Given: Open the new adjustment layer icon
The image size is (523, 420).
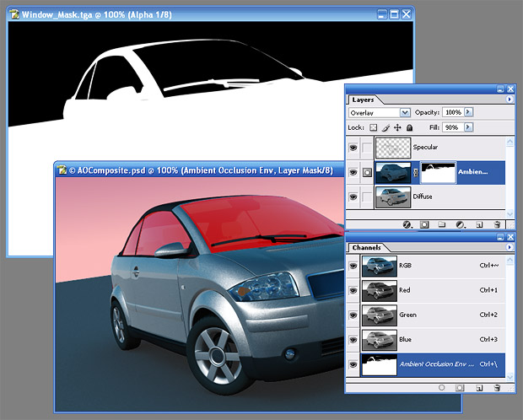Looking at the screenshot, I should (x=460, y=225).
